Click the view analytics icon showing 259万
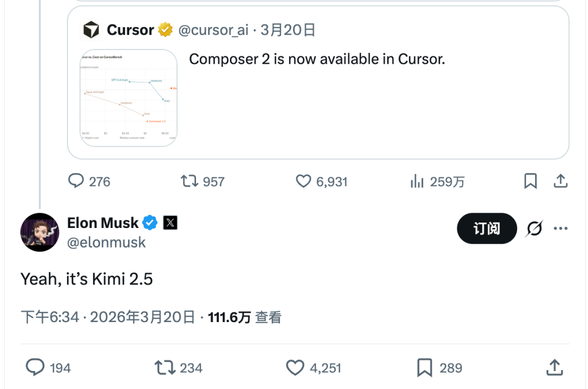588x389 pixels. (418, 181)
